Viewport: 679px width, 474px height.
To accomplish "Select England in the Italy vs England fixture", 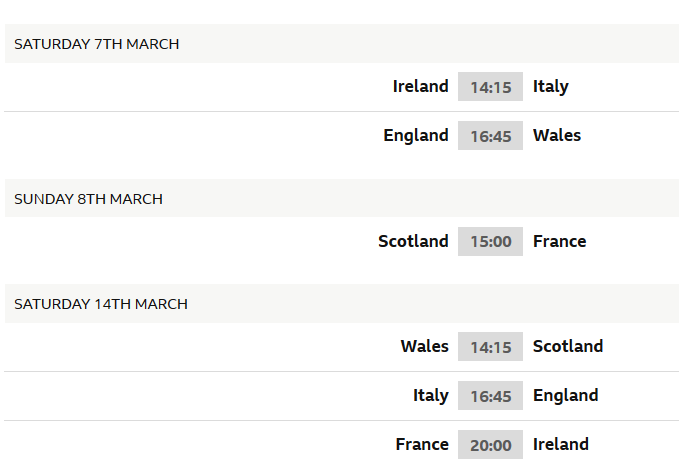I will (566, 396).
